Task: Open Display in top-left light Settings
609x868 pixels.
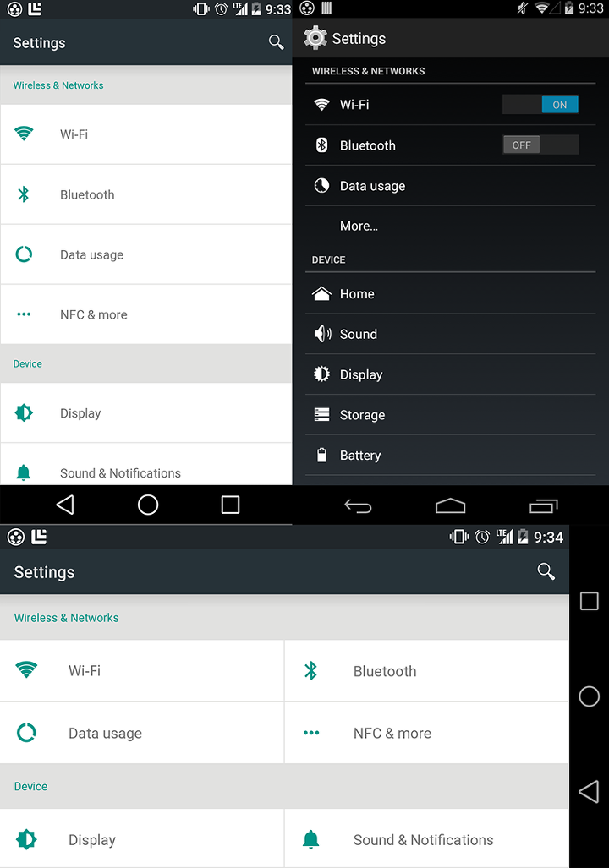Action: click(x=146, y=413)
